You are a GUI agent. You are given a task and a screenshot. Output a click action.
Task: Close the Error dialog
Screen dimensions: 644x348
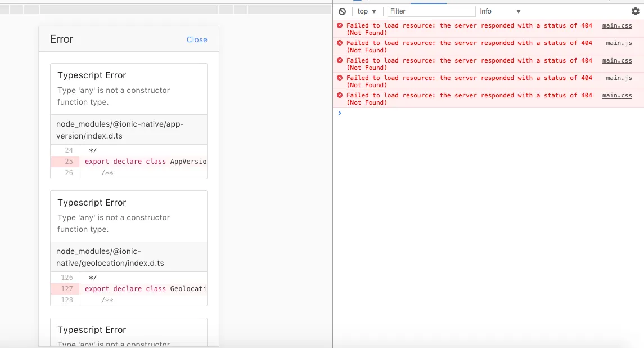[x=197, y=39]
